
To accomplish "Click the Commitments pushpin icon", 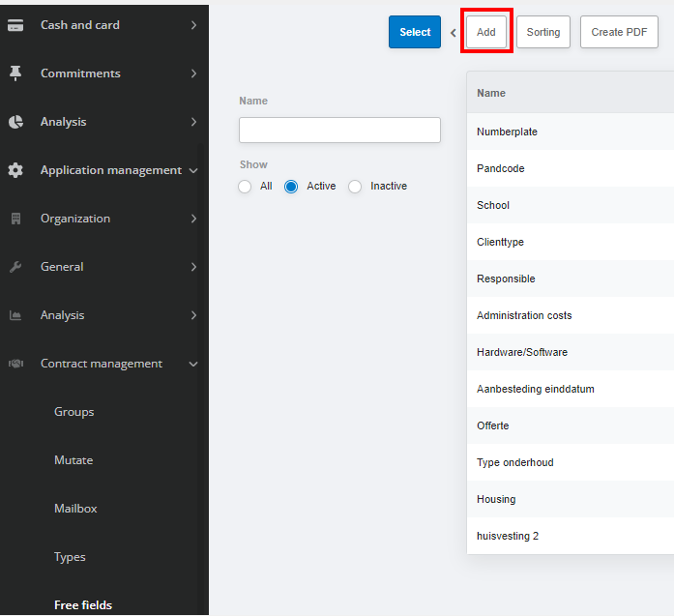I will pyautogui.click(x=15, y=73).
